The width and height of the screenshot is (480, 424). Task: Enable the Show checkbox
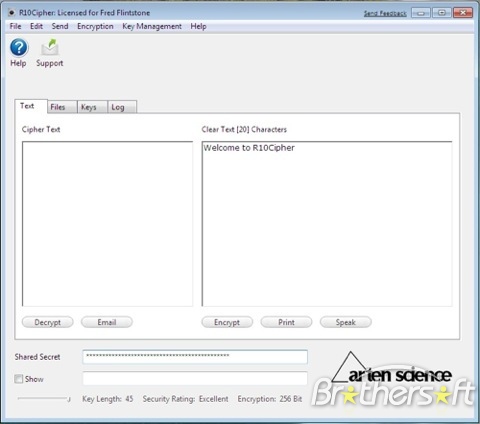click(x=19, y=379)
